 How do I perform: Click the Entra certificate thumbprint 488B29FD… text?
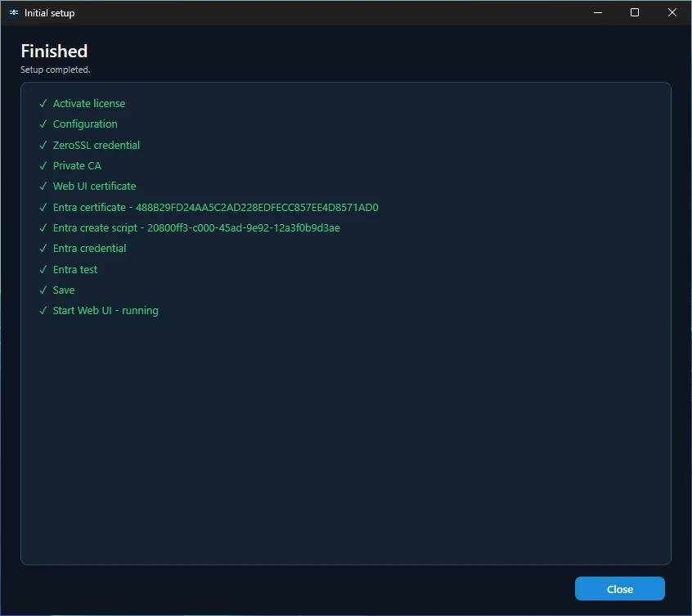point(257,208)
